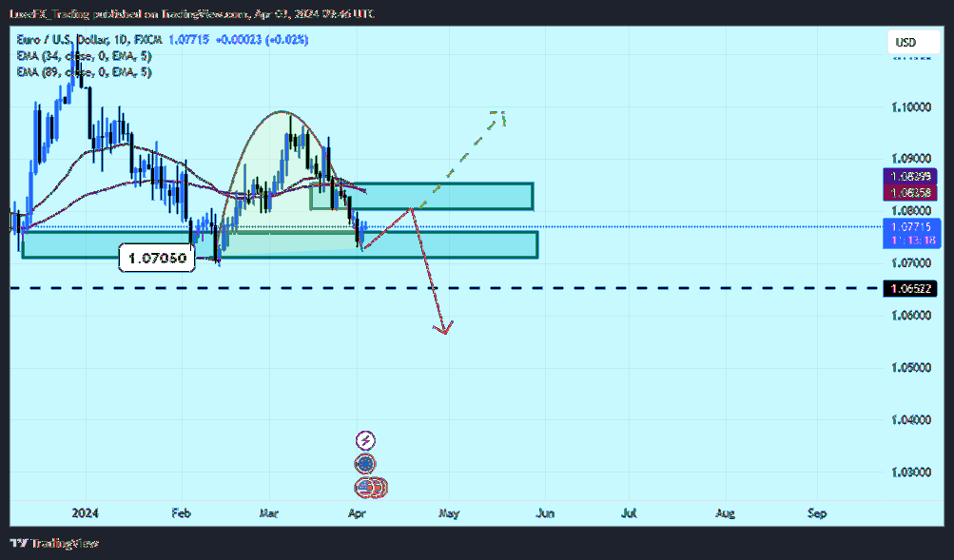Click the 1.10000 price axis label
Viewport: 954px width, 560px height.
911,107
